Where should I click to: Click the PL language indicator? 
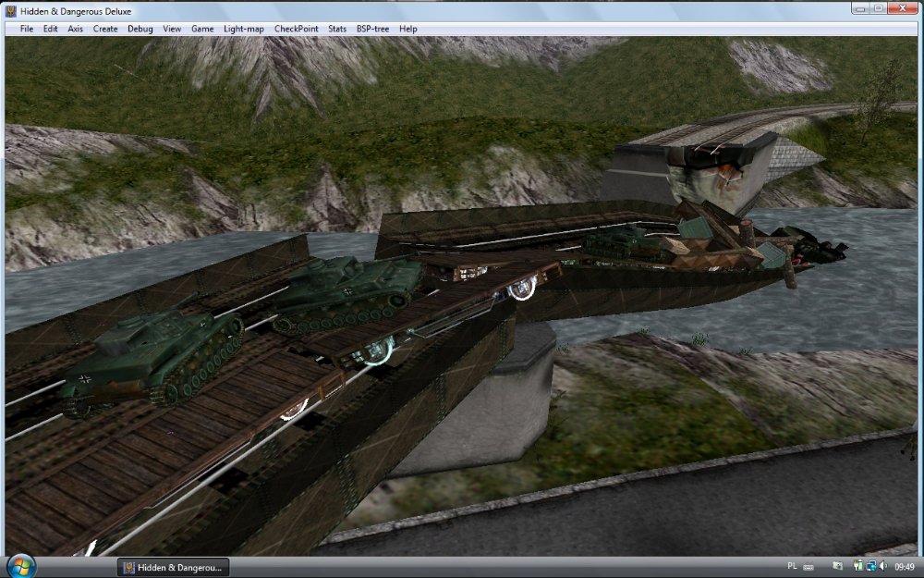(792, 566)
